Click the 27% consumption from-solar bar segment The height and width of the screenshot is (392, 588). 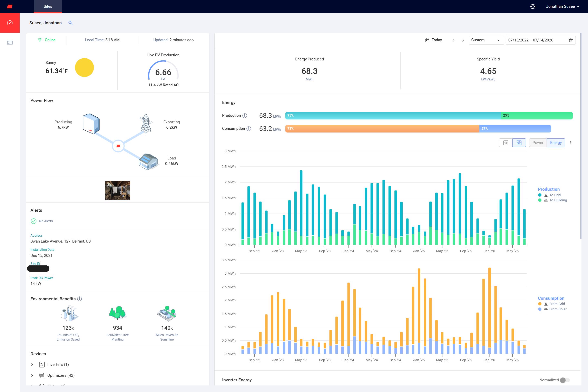coord(515,128)
